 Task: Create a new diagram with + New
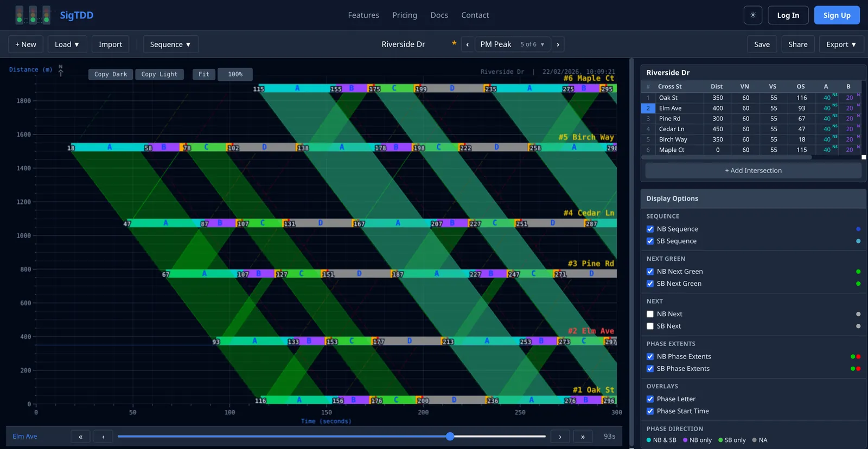(25, 44)
